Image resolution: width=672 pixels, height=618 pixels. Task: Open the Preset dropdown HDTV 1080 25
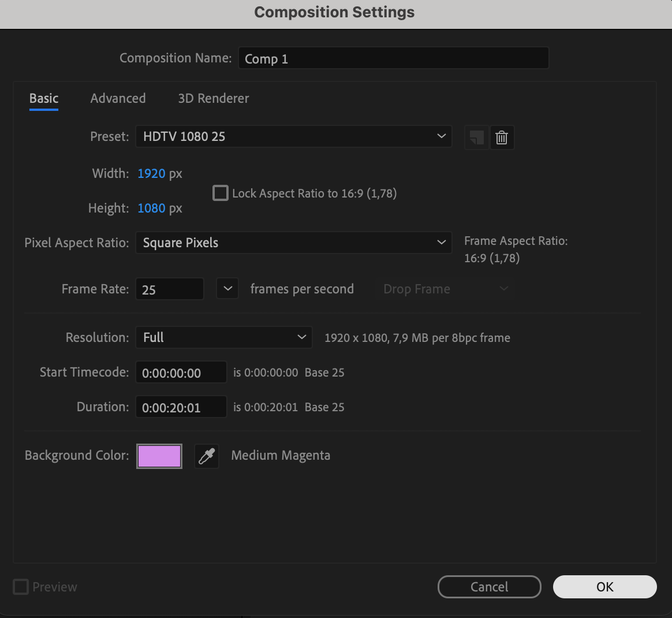click(293, 136)
